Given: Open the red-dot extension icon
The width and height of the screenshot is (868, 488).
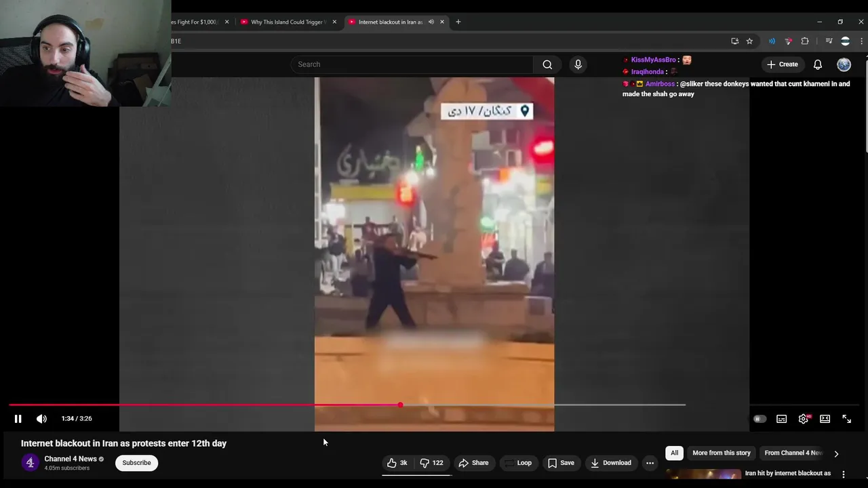Looking at the screenshot, I should pyautogui.click(x=788, y=41).
